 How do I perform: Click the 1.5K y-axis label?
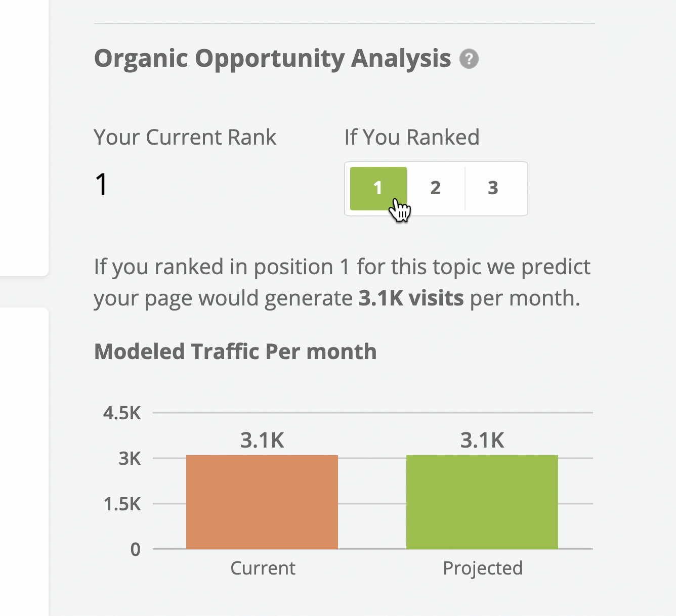click(x=122, y=504)
